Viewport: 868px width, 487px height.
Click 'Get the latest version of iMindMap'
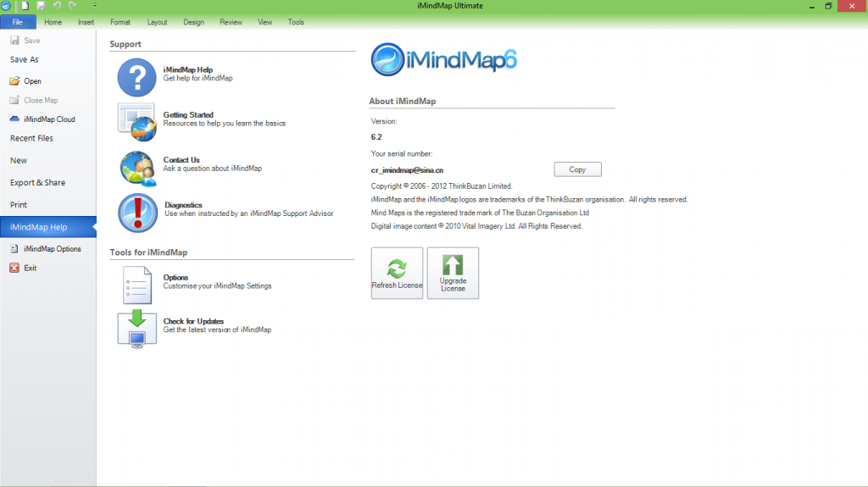click(217, 329)
